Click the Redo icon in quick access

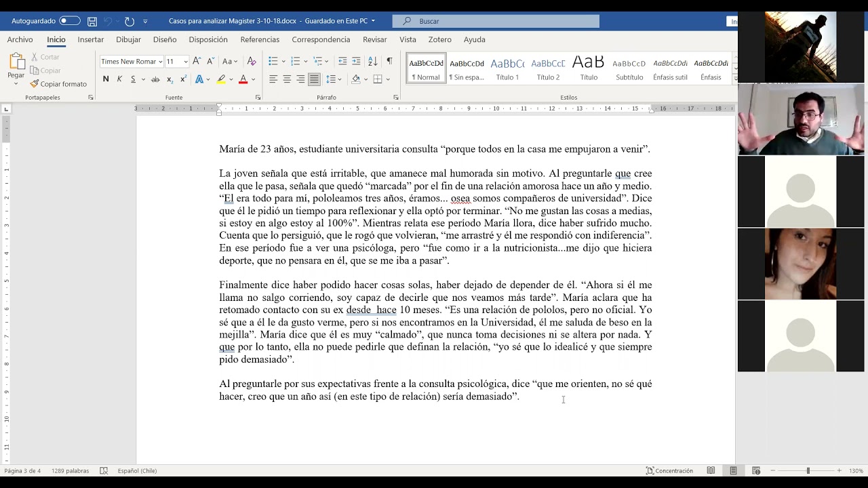click(130, 22)
